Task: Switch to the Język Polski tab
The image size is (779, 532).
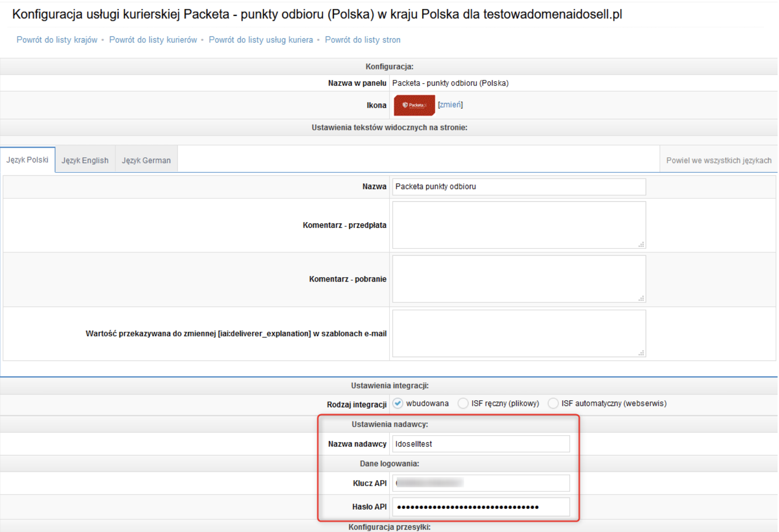Action: point(27,160)
